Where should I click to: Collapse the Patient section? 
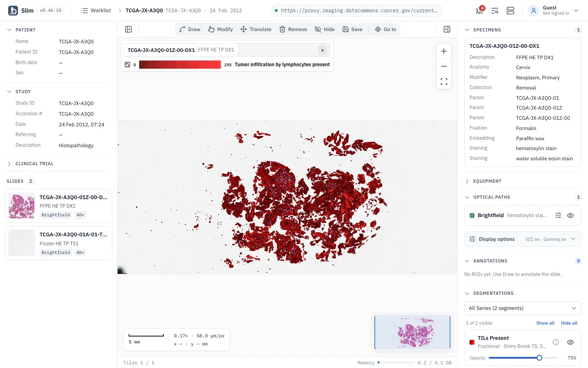tap(9, 30)
